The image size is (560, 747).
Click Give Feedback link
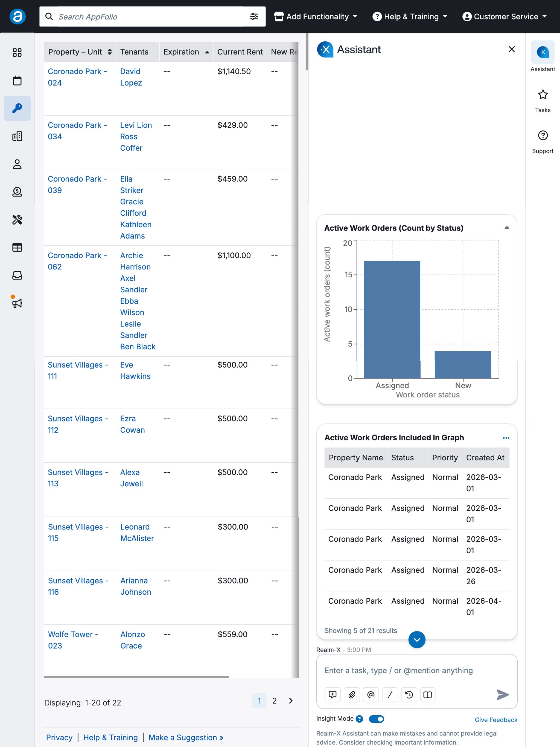coord(496,720)
